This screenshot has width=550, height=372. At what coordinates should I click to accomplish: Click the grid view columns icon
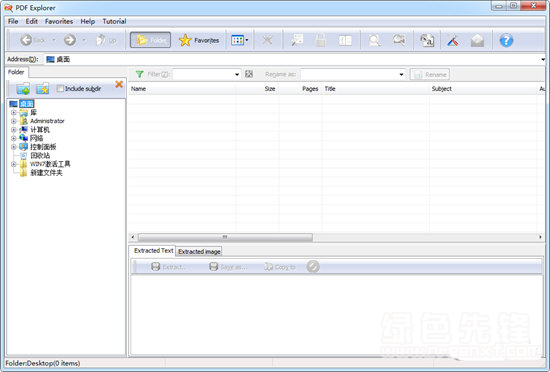pyautogui.click(x=237, y=40)
